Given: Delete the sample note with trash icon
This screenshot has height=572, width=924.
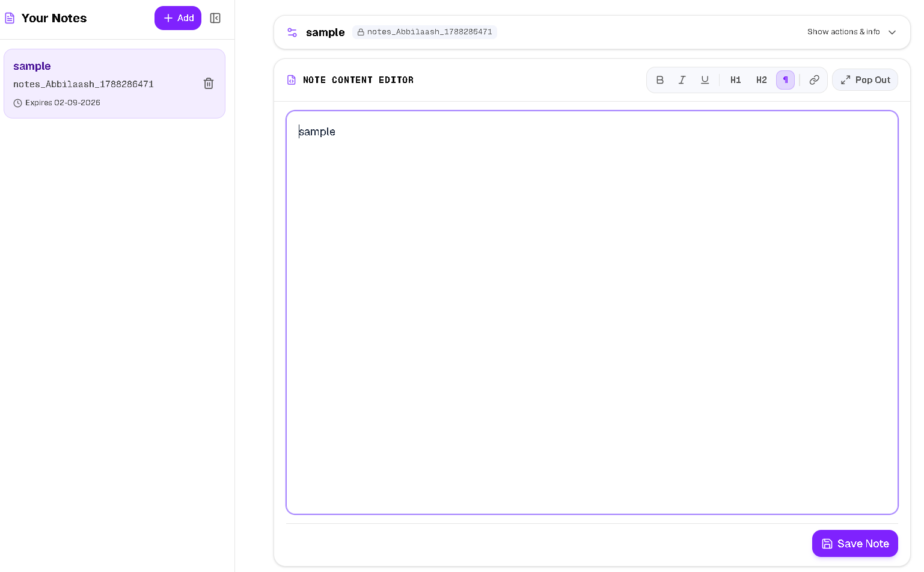Looking at the screenshot, I should 209,84.
